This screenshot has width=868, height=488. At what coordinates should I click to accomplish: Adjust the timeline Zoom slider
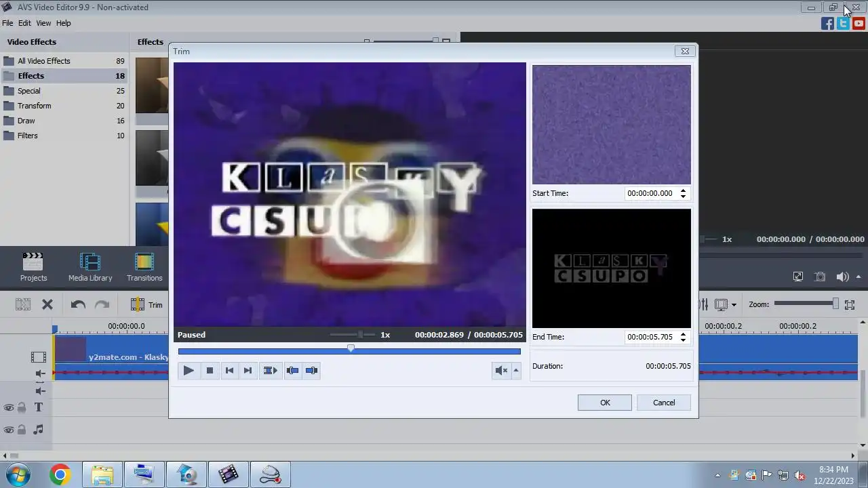(x=806, y=304)
